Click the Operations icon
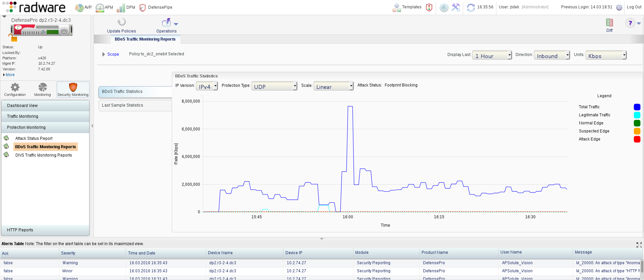This screenshot has width=644, height=280. pyautogui.click(x=166, y=22)
